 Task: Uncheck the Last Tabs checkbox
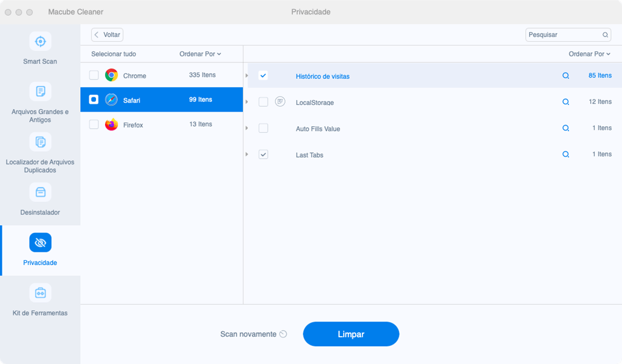[x=263, y=154]
